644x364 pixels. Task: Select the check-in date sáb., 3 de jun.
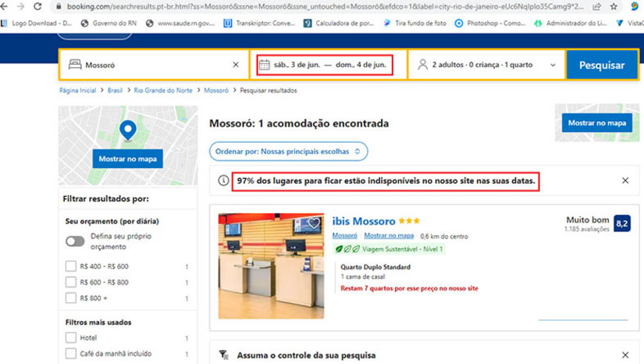[297, 65]
